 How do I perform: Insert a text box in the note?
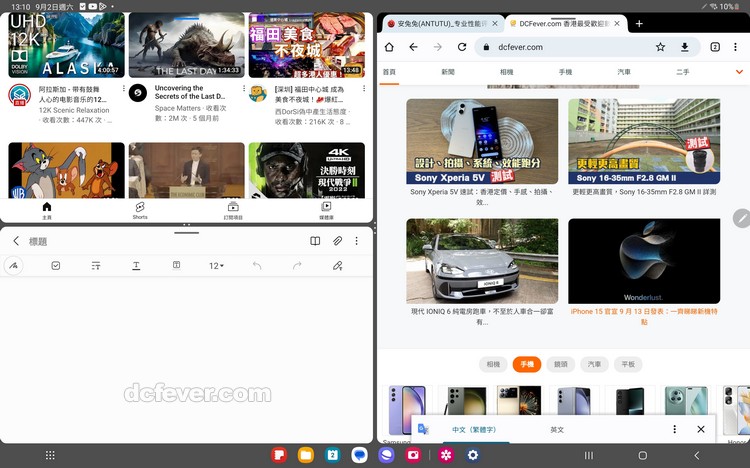[x=176, y=265]
